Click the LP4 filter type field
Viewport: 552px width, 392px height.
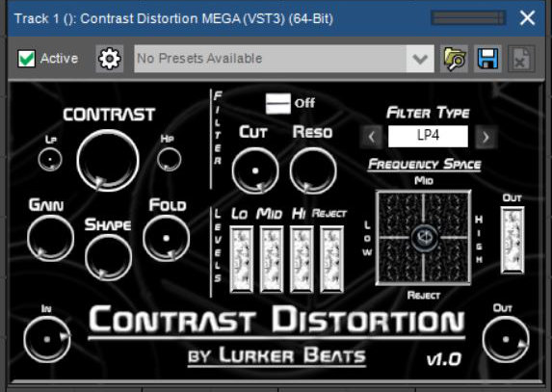click(x=428, y=136)
